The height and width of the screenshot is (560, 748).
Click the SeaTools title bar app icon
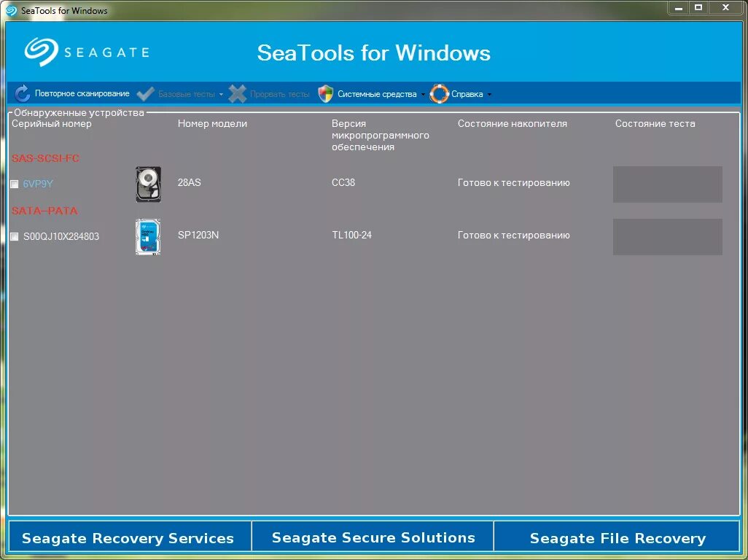click(x=10, y=10)
